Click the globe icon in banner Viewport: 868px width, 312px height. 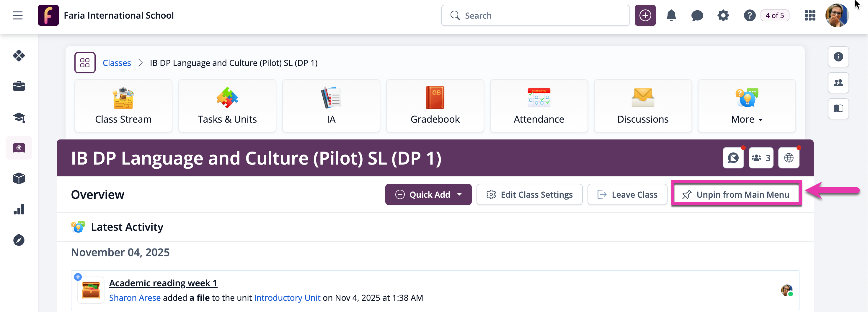click(x=789, y=158)
